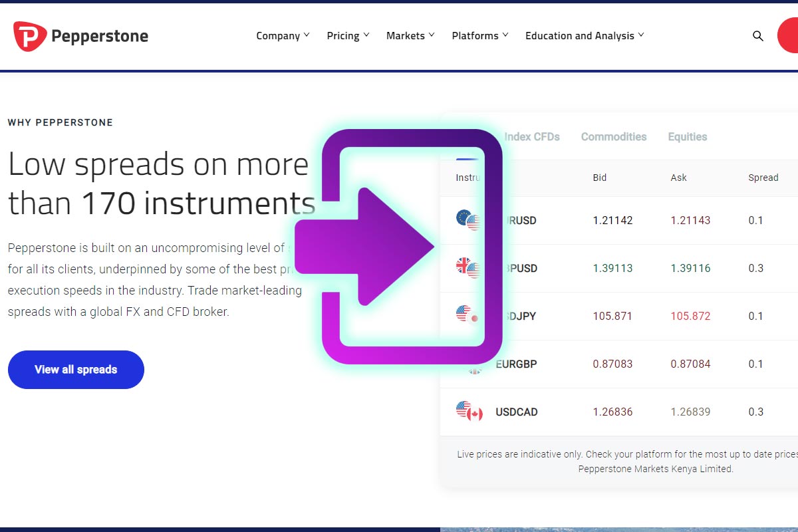Screen dimensions: 798x532
Task: Click the red button at top right
Action: 788,36
